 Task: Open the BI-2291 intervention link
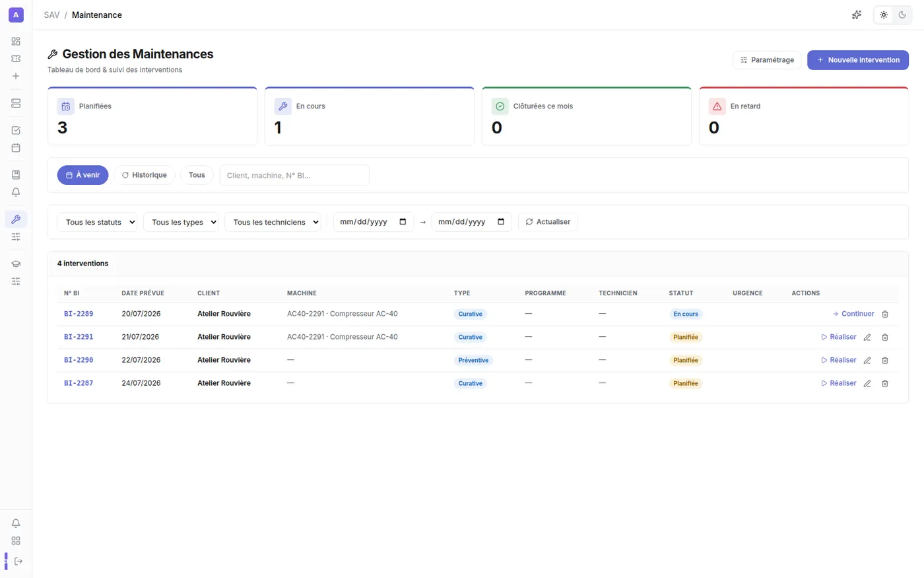coord(79,337)
